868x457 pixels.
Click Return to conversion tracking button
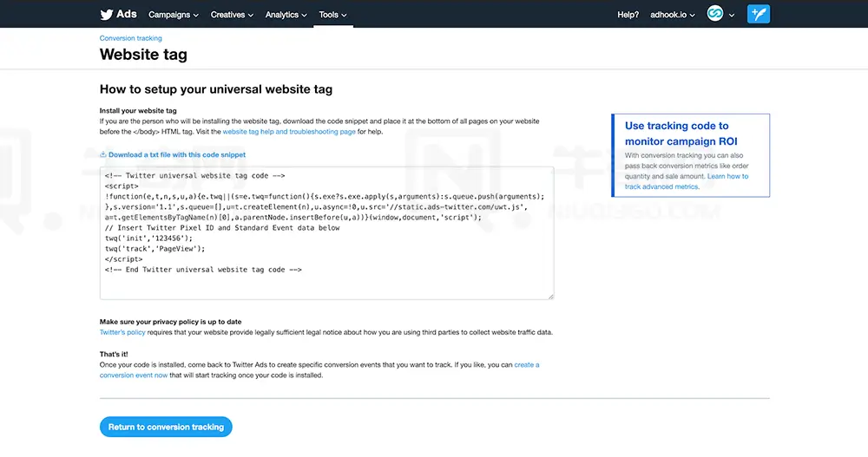pyautogui.click(x=166, y=427)
